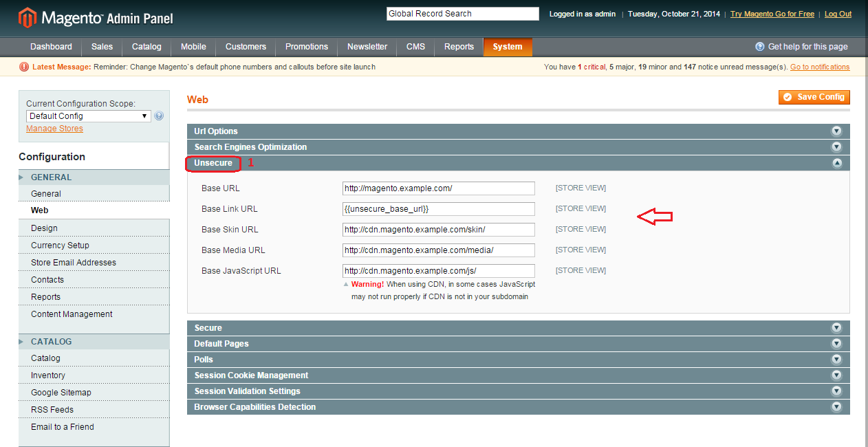The image size is (868, 447).
Task: Collapse the CATALOG group header in the sidebar
Action: [94, 342]
